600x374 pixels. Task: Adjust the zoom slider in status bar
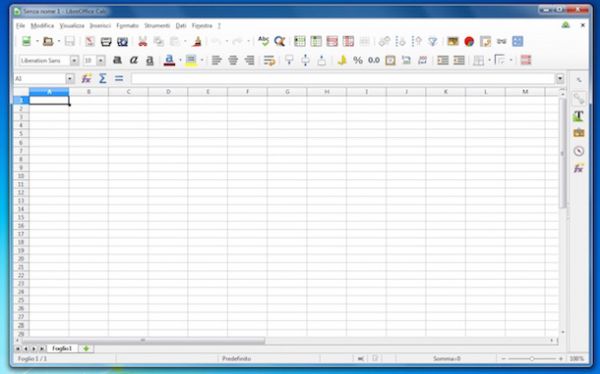point(532,359)
